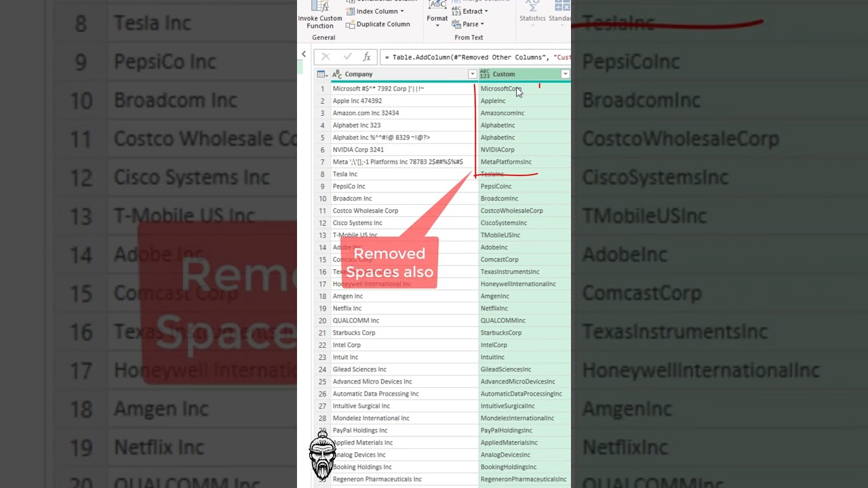Click the Invoke Custom Function label
Image resolution: width=868 pixels, height=488 pixels.
320,22
